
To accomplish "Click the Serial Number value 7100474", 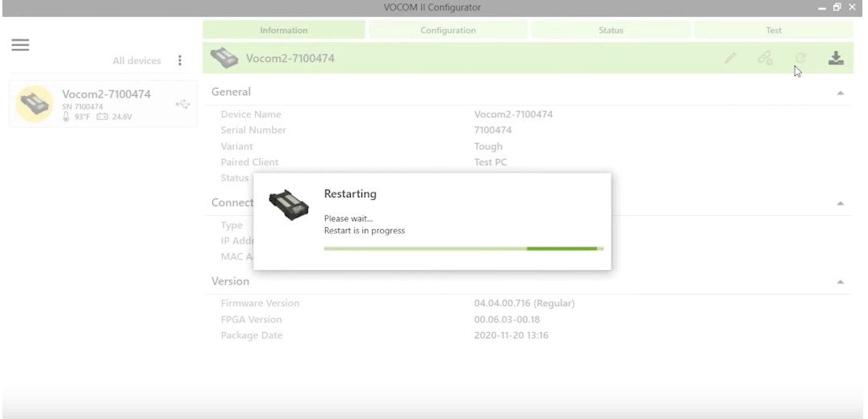I will (x=493, y=130).
